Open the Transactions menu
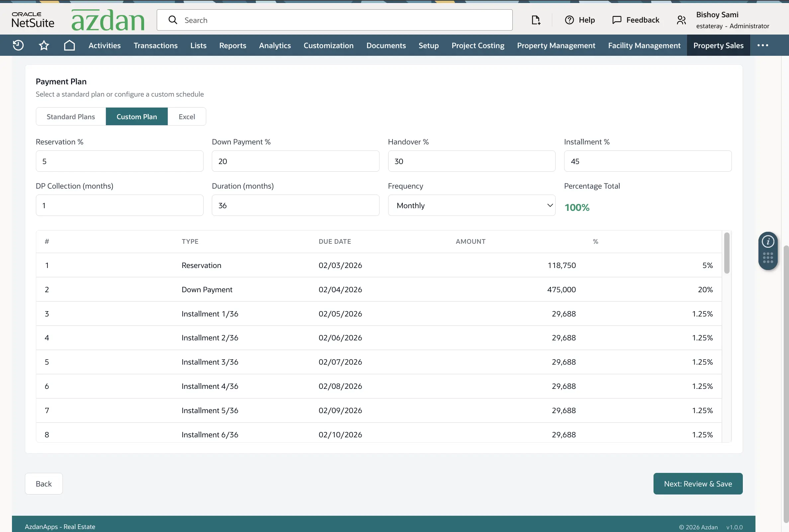Image resolution: width=789 pixels, height=532 pixels. [x=155, y=45]
